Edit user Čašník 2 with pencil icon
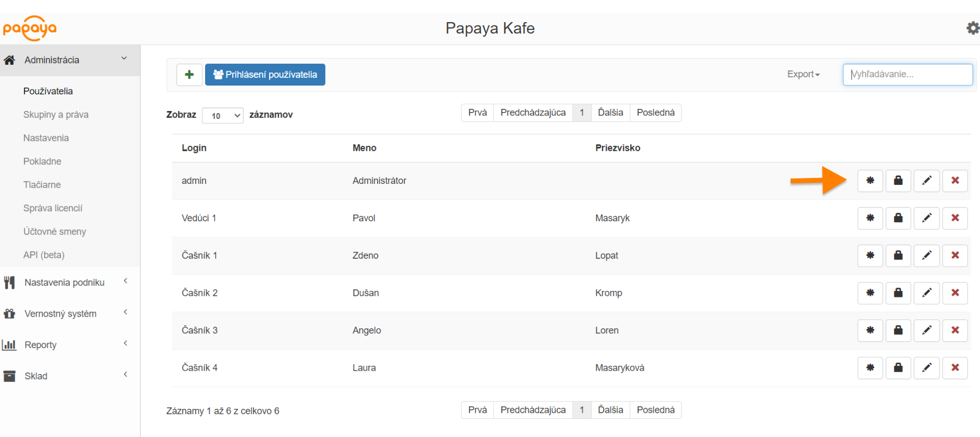The height and width of the screenshot is (437, 980). (x=926, y=293)
